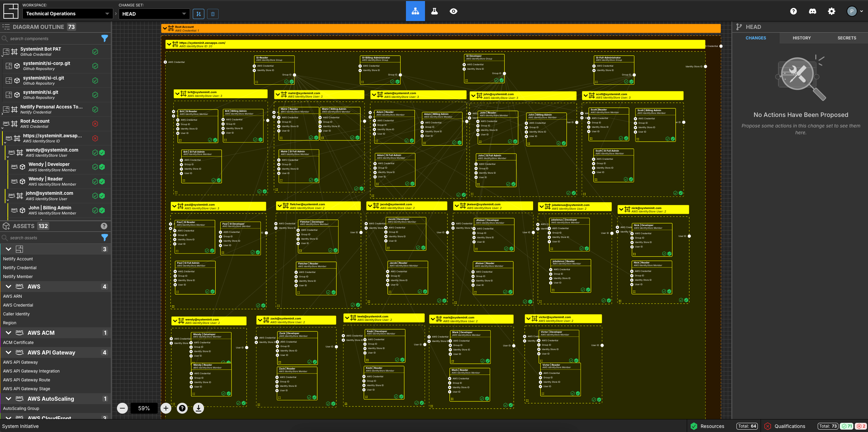Screen dimensions: 868x432
Task: Click the Netlify Personal Access Token green check
Action: pos(95,109)
